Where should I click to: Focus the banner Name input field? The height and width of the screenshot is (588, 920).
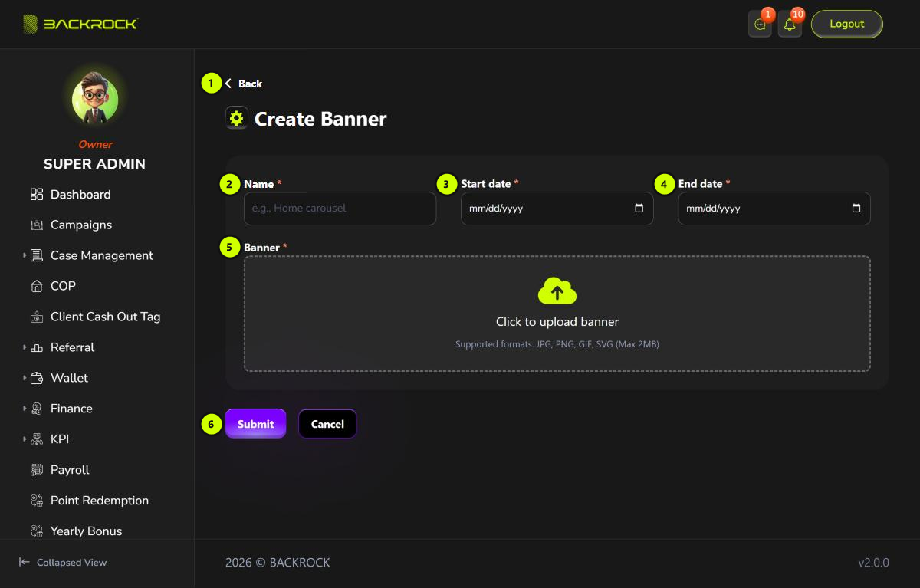(340, 209)
